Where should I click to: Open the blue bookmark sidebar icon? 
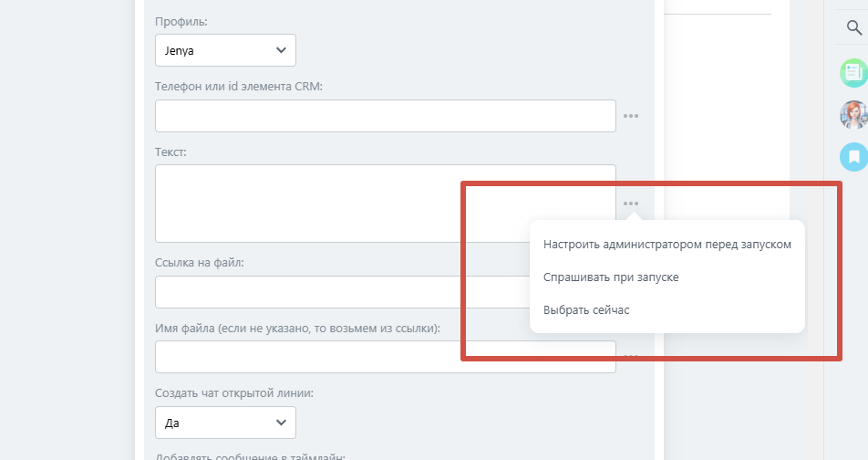click(x=853, y=156)
